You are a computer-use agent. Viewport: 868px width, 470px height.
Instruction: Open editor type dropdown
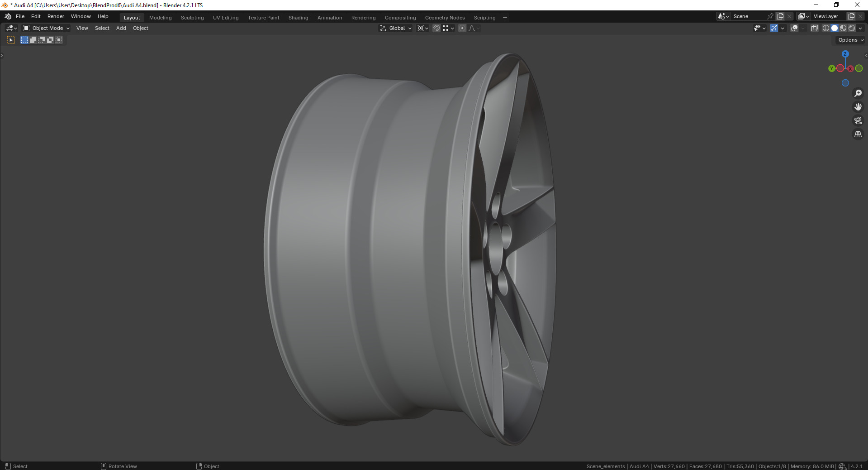(11, 28)
